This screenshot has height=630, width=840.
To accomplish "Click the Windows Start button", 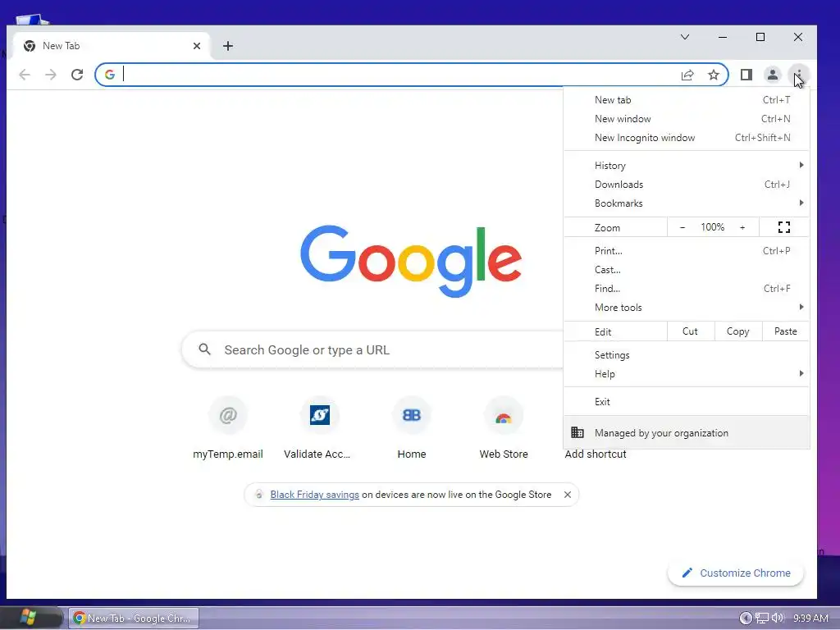I will [28, 618].
